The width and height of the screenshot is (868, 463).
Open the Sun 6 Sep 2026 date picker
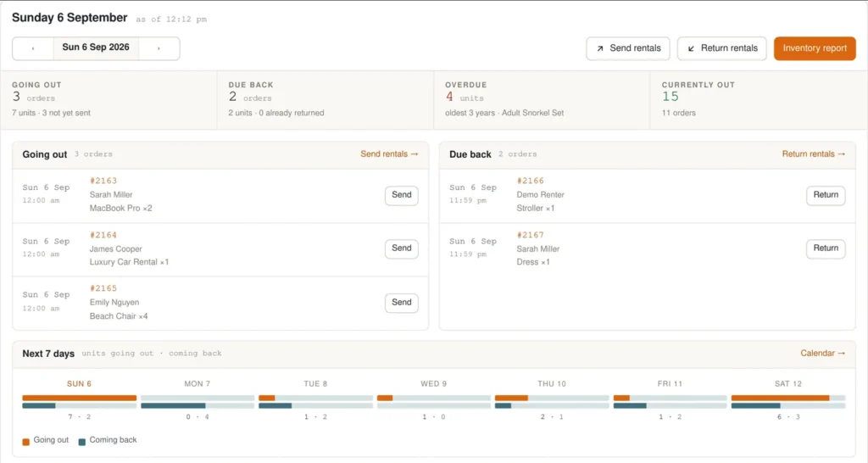[96, 47]
